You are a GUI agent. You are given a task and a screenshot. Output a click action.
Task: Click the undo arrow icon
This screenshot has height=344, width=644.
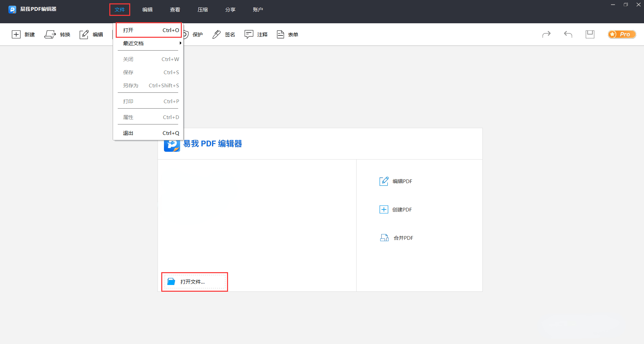pyautogui.click(x=568, y=34)
